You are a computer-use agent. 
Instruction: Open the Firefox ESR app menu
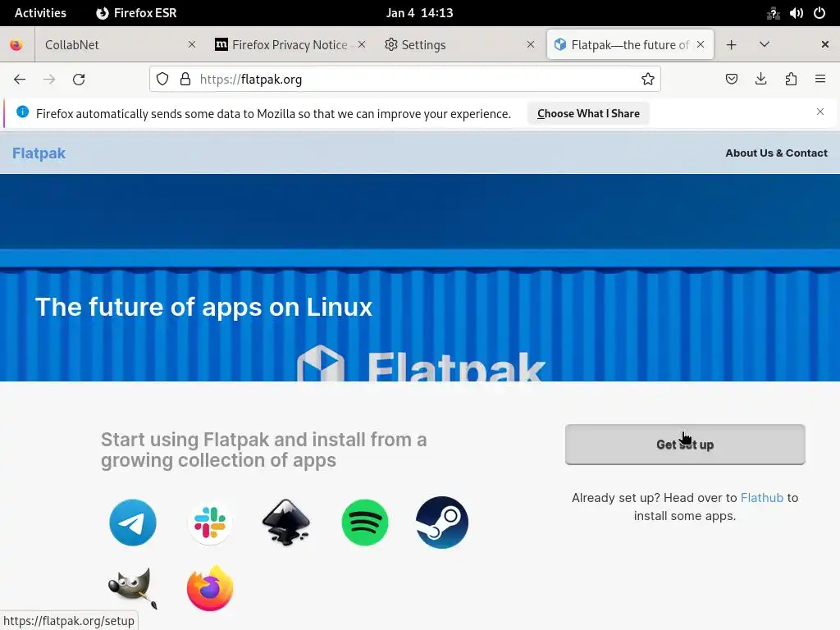(x=137, y=13)
